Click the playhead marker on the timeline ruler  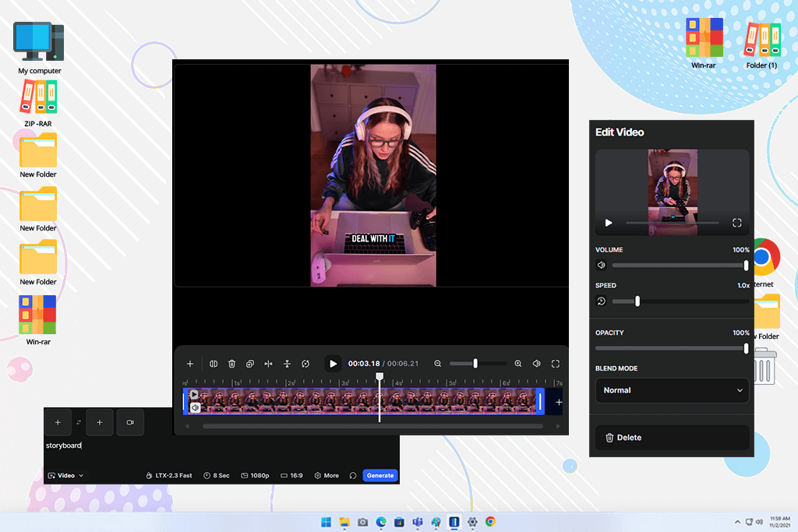tap(380, 376)
